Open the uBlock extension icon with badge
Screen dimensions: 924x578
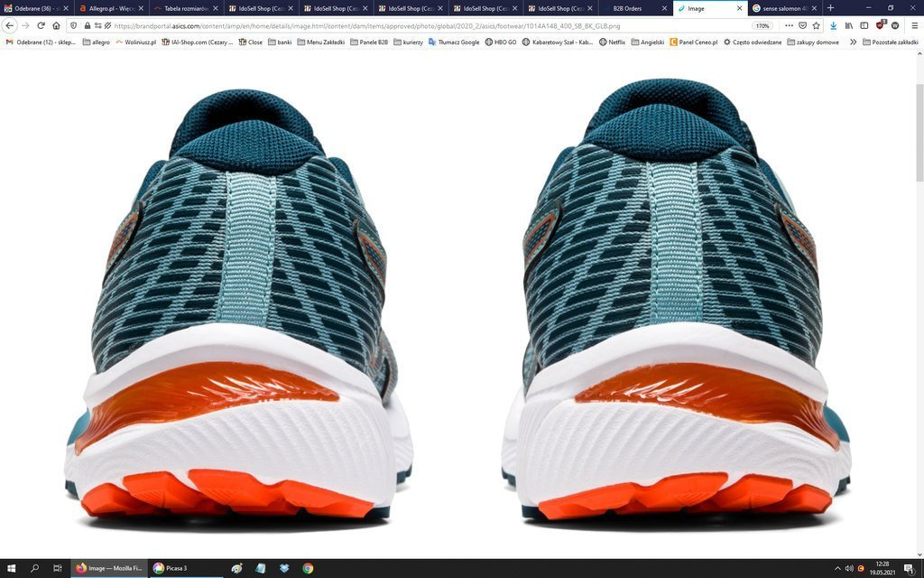click(880, 25)
